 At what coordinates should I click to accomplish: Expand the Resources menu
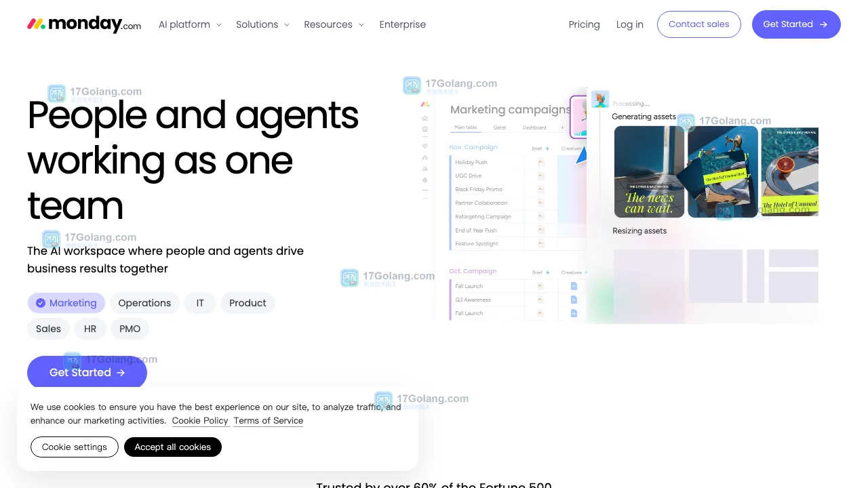pos(334,24)
